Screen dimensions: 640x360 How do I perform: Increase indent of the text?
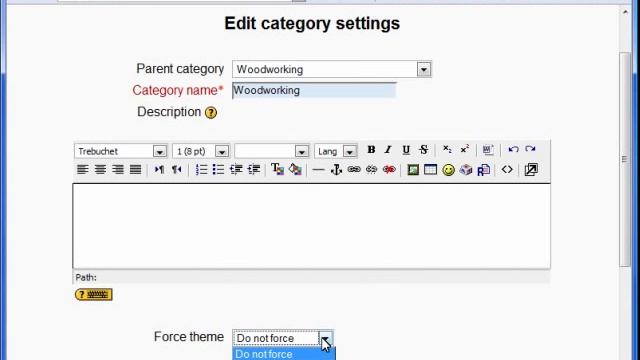point(254,169)
